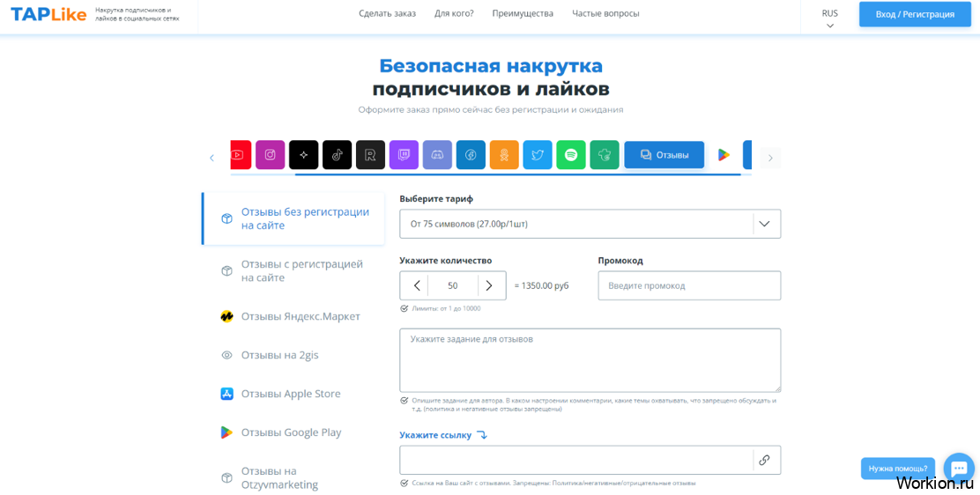Open Для кого? menu item
980x495 pixels.
pyautogui.click(x=455, y=14)
